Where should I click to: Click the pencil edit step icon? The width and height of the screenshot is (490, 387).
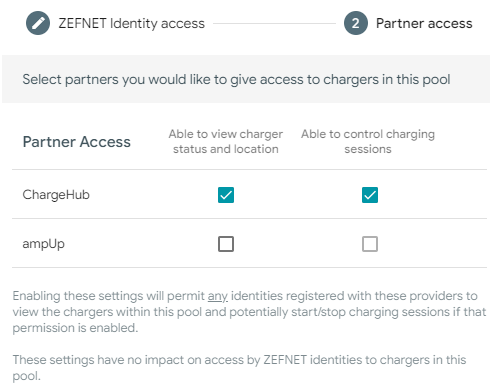click(x=38, y=23)
